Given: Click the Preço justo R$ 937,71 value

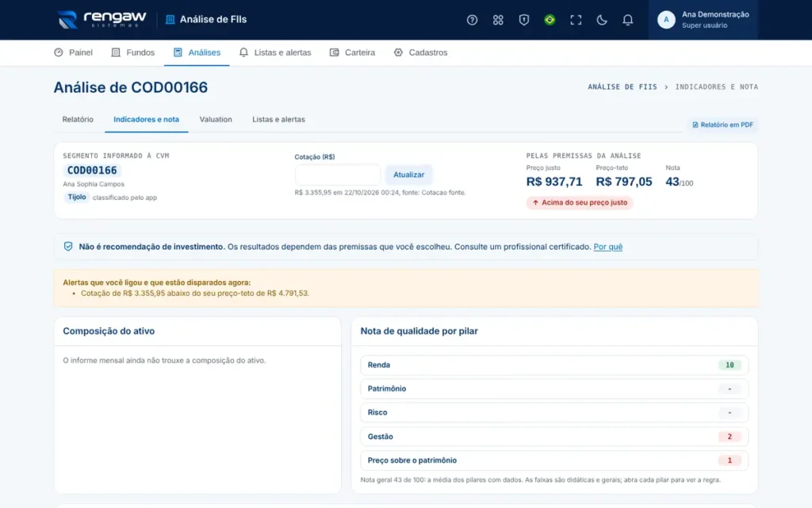Looking at the screenshot, I should coord(554,182).
